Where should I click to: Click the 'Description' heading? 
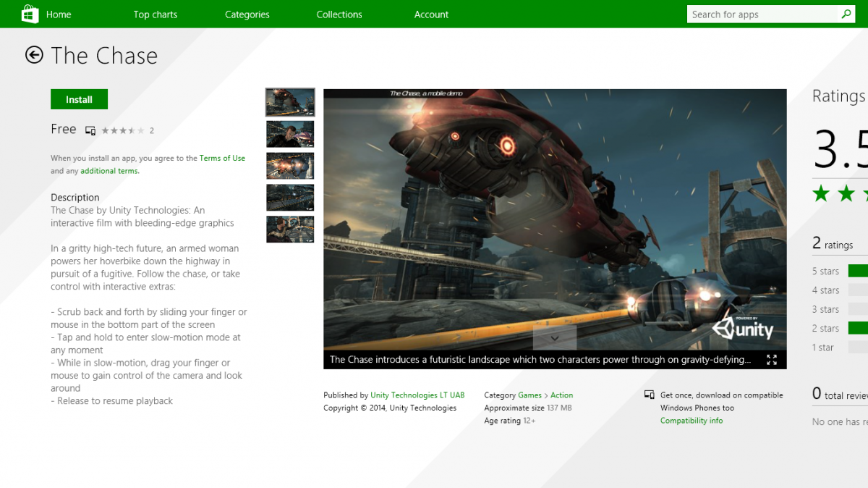[75, 197]
